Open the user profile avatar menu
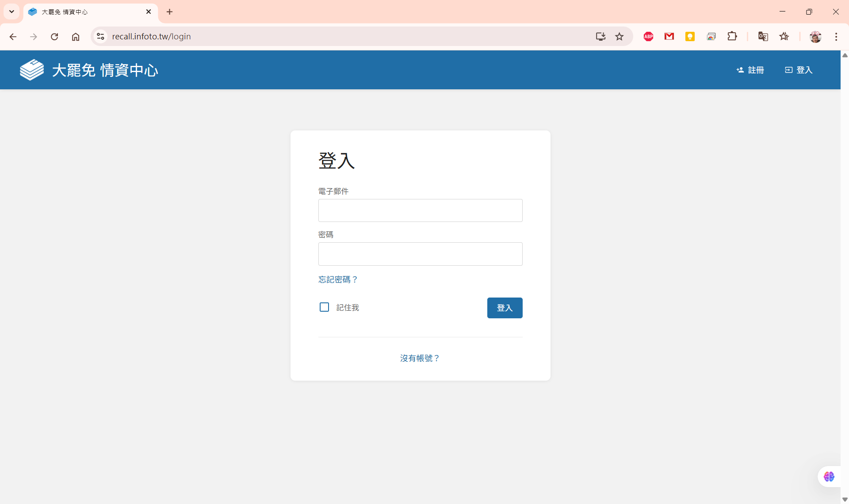The image size is (849, 504). 815,37
